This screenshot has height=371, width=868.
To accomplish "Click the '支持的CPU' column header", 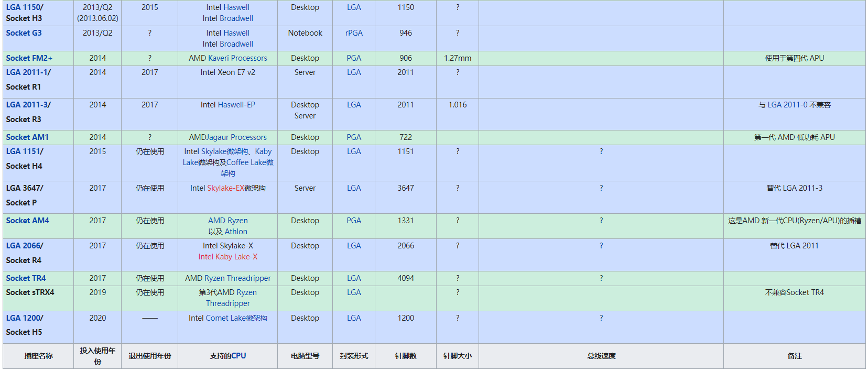I will click(228, 356).
